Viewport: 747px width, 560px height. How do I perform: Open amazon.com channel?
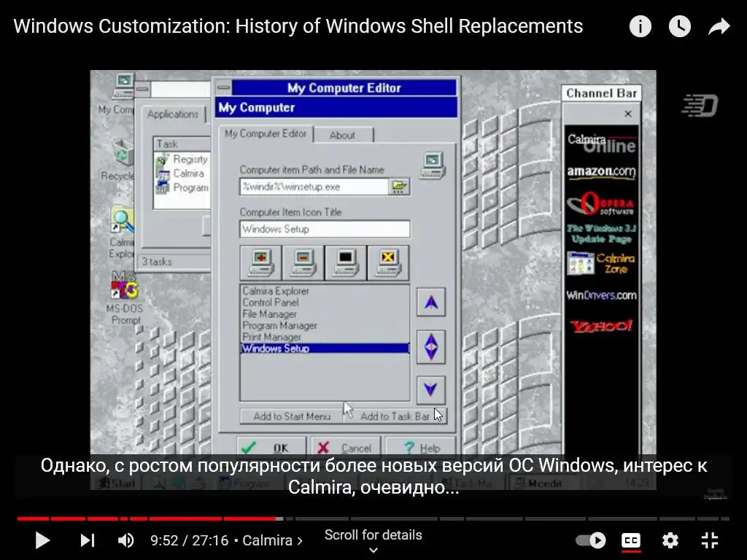tap(601, 172)
